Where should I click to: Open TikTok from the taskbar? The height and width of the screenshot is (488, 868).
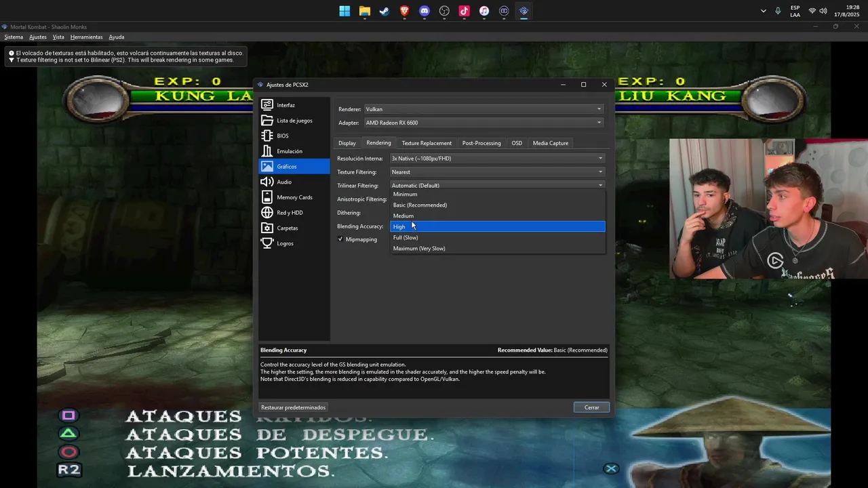click(x=465, y=11)
